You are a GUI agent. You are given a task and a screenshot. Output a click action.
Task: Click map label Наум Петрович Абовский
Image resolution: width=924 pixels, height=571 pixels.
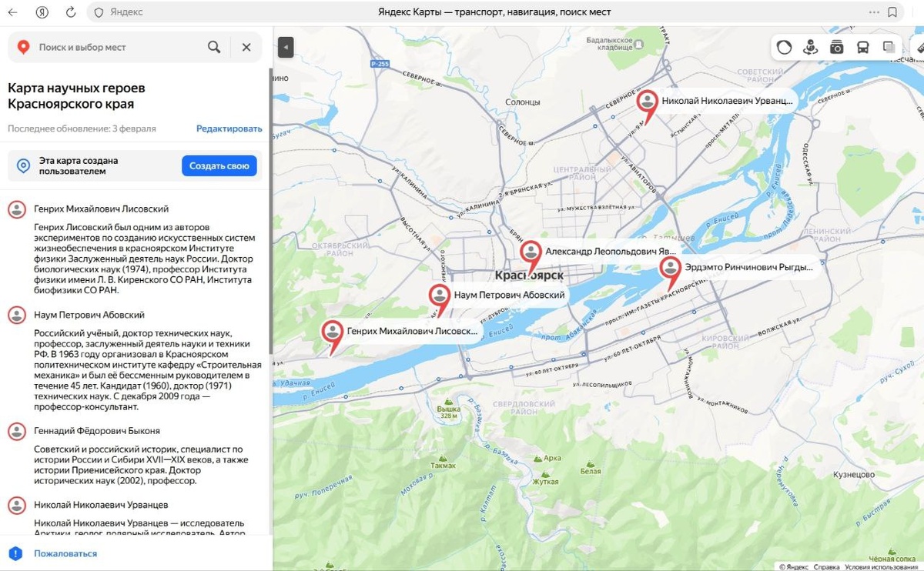click(509, 295)
